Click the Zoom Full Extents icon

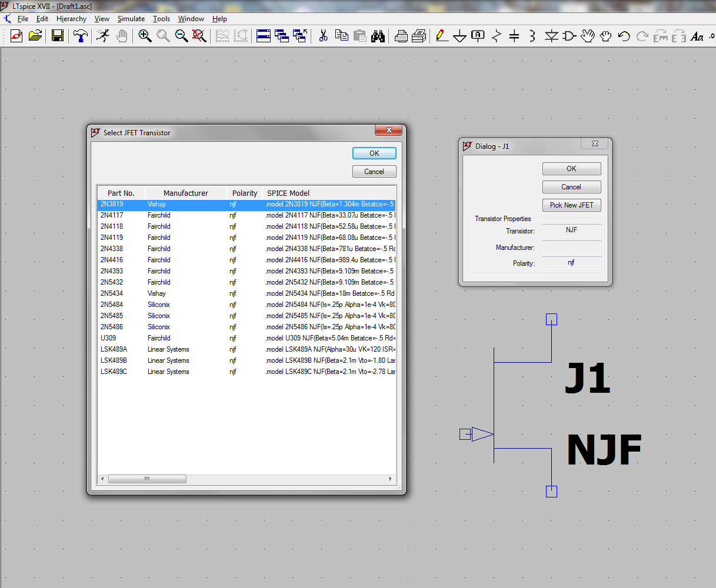(199, 36)
